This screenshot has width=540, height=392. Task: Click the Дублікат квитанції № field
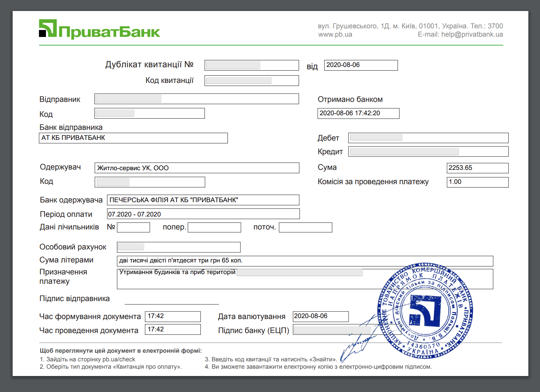252,65
